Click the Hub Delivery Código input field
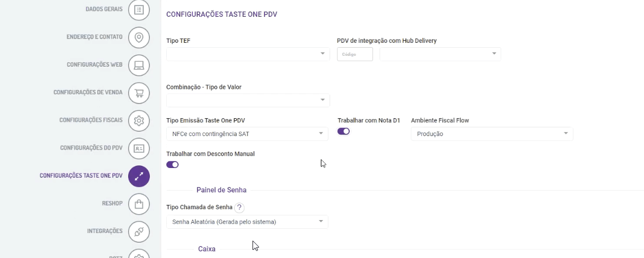Viewport: 644px width, 258px height. pyautogui.click(x=355, y=54)
